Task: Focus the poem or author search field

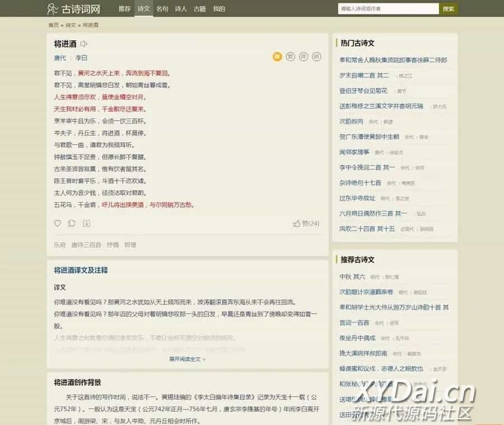Action: pos(388,9)
